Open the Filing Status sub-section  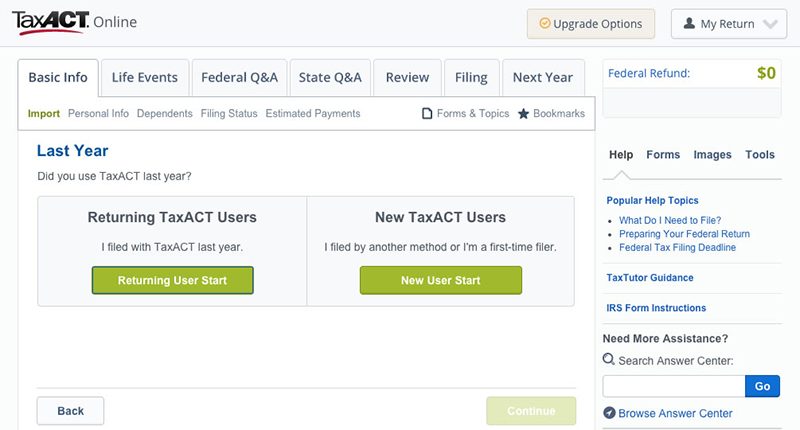(229, 114)
